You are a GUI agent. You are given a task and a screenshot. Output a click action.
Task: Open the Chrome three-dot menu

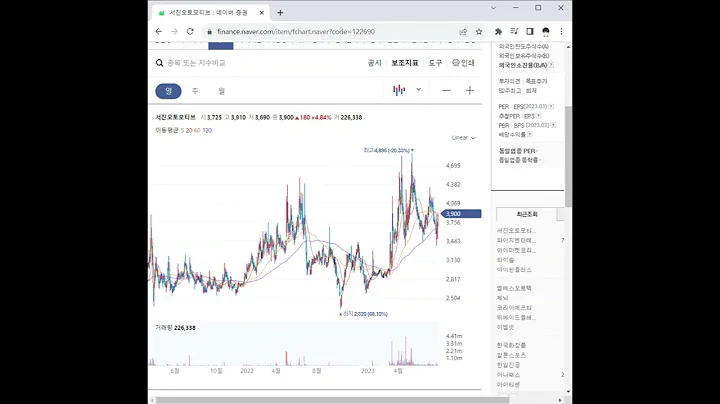pyautogui.click(x=561, y=32)
